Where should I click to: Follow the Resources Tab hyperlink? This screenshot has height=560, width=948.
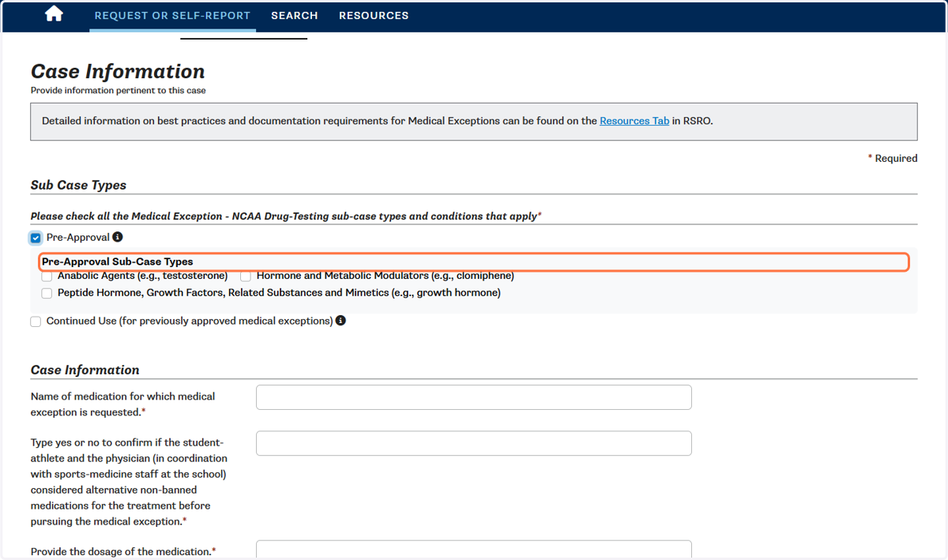(x=634, y=121)
